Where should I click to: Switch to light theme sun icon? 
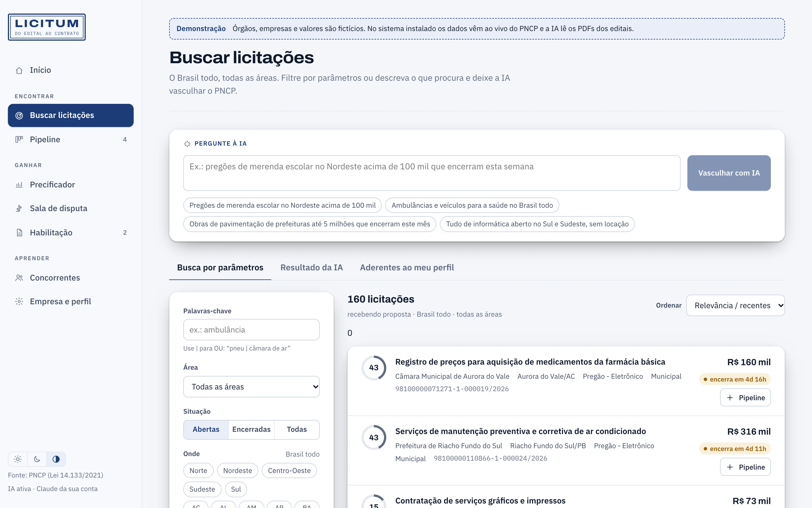pyautogui.click(x=18, y=459)
